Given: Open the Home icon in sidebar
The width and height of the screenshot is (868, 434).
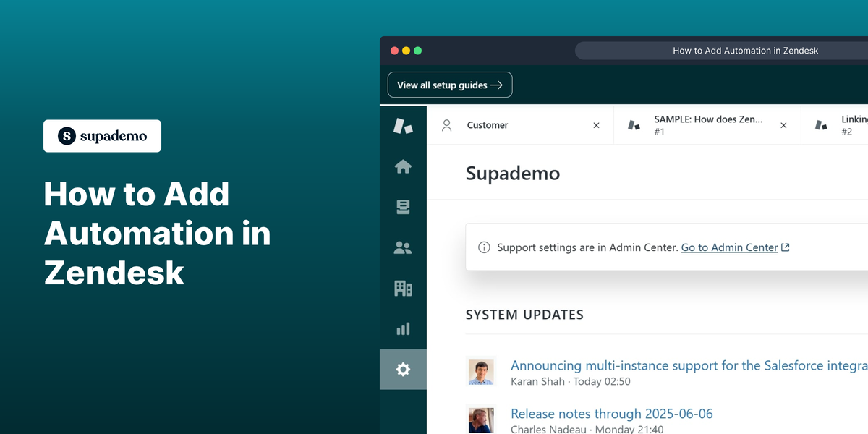Looking at the screenshot, I should click(x=403, y=167).
